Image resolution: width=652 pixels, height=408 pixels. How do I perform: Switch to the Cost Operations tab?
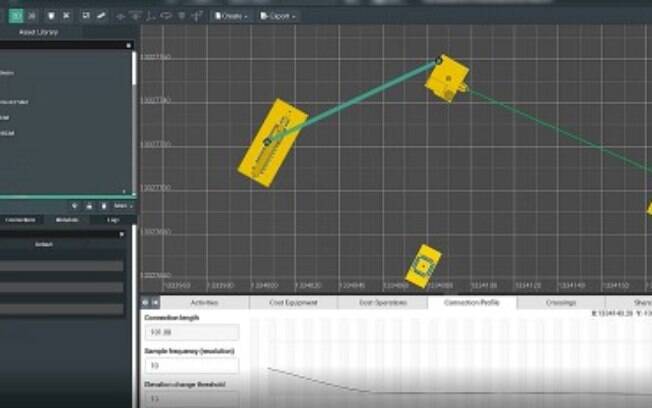(383, 303)
